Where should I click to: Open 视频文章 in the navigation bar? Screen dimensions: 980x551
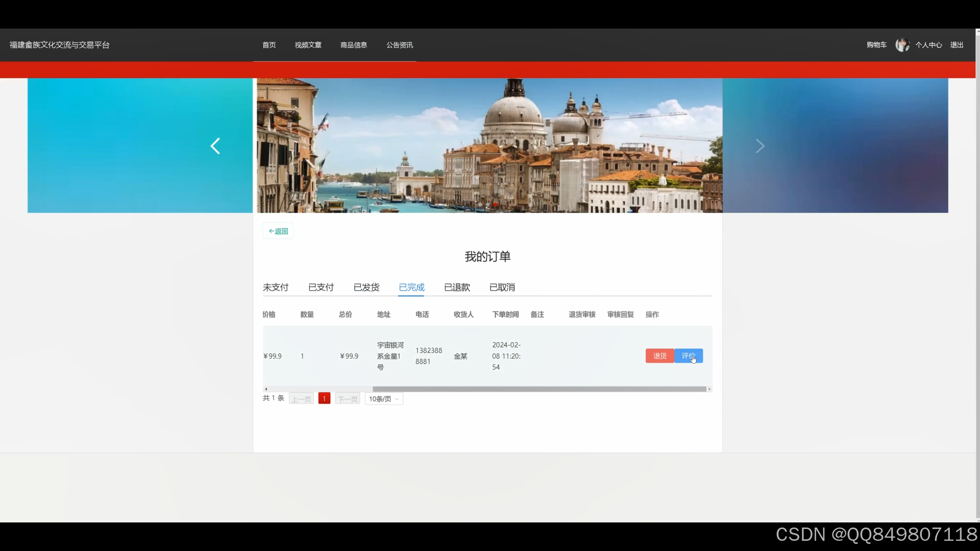pyautogui.click(x=308, y=45)
